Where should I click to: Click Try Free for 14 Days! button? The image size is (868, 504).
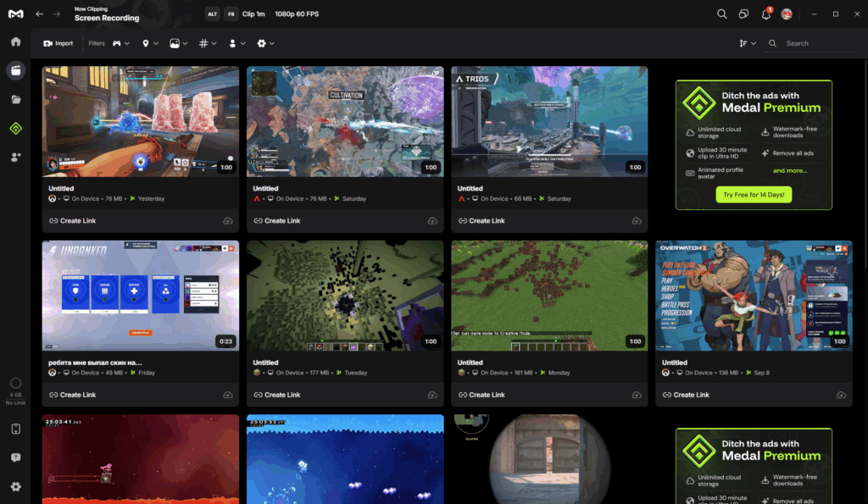click(x=754, y=195)
